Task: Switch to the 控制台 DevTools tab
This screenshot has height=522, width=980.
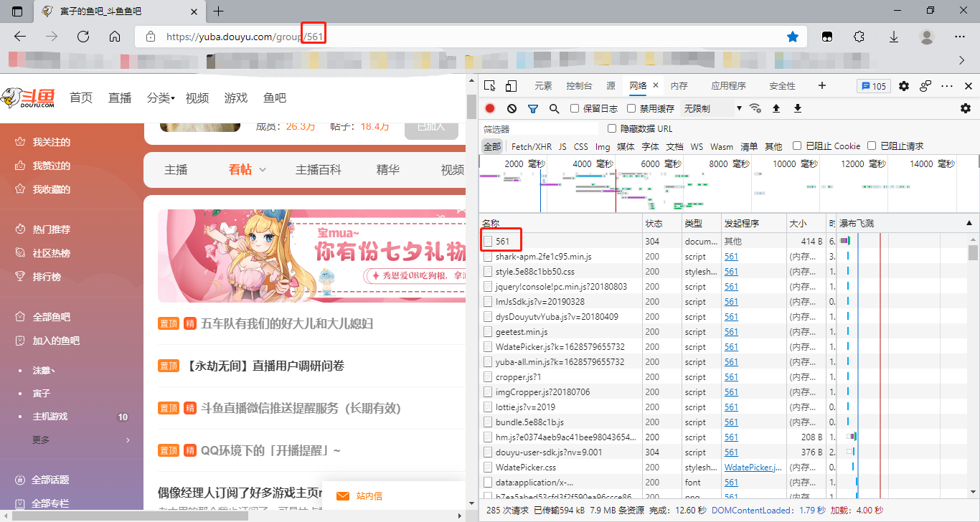Action: pyautogui.click(x=579, y=86)
